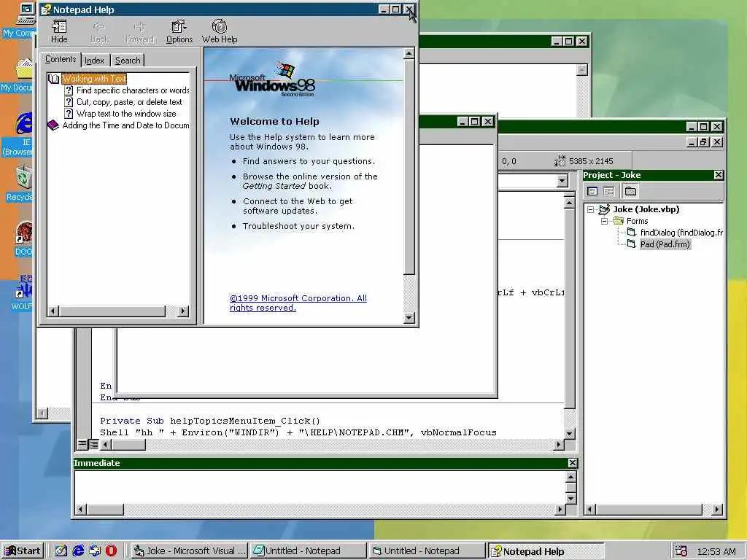Screen dimensions: 747x560
Task: Switch to second Untitled - Notepad taskbar button
Action: click(427, 551)
